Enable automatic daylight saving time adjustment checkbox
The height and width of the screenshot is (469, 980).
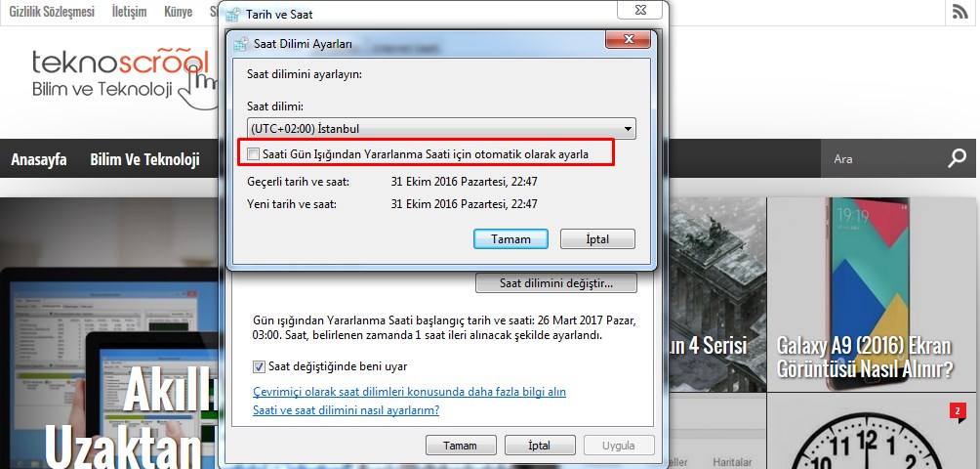coord(253,153)
